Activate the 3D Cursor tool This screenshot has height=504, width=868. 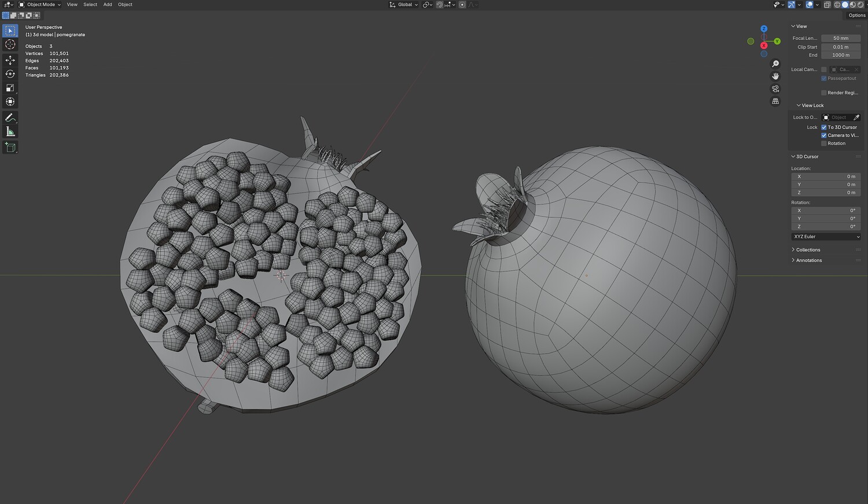pos(10,45)
